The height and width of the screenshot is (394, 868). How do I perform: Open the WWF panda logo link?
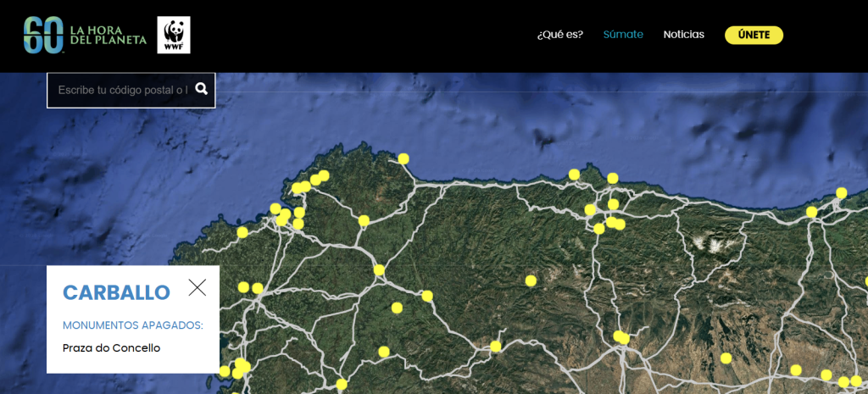click(x=174, y=36)
